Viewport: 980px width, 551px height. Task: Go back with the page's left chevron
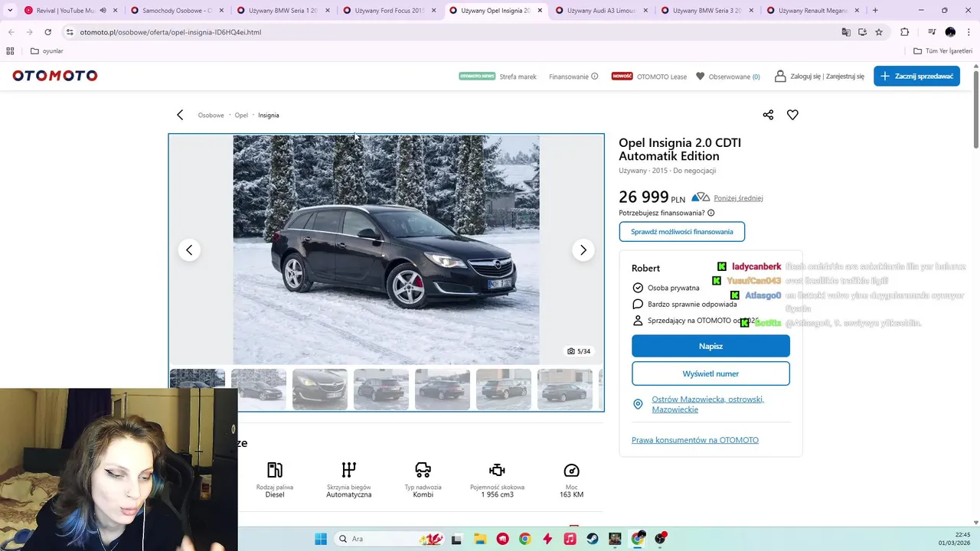pos(180,115)
